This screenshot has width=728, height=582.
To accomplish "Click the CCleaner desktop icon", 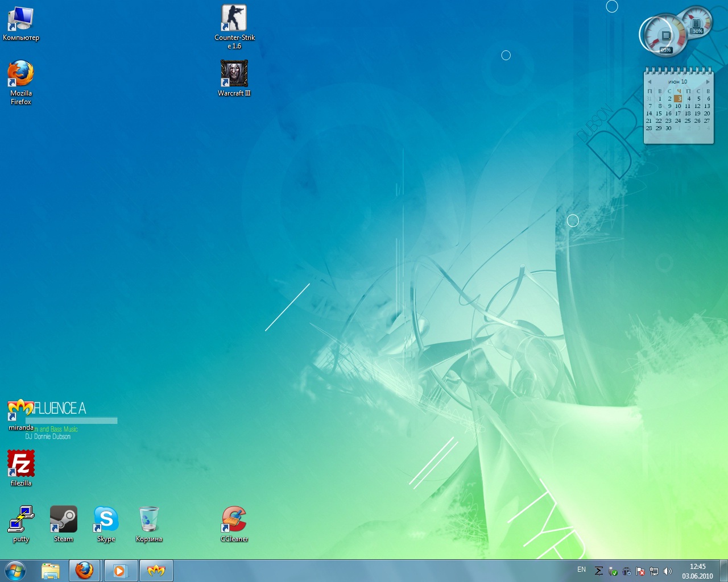I will pos(234,519).
